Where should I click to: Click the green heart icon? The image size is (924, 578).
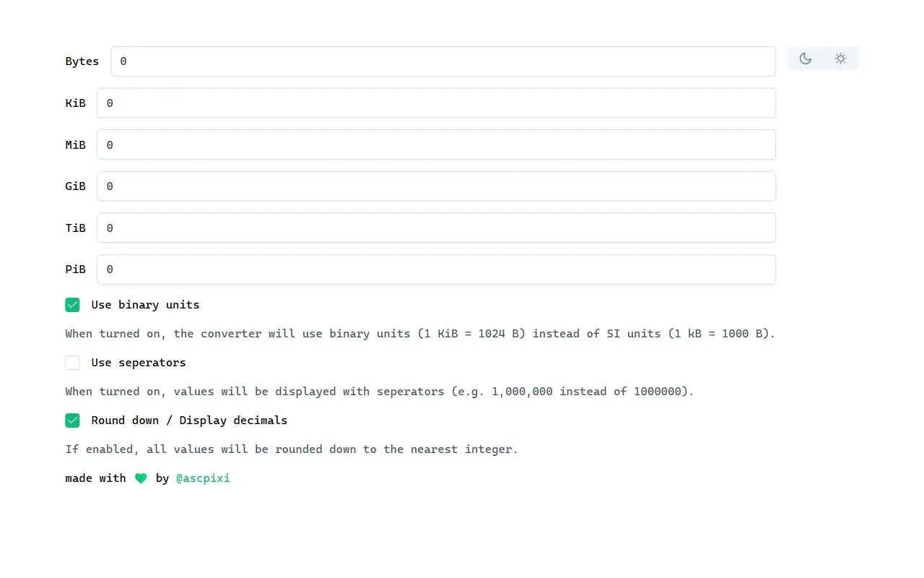pyautogui.click(x=141, y=478)
